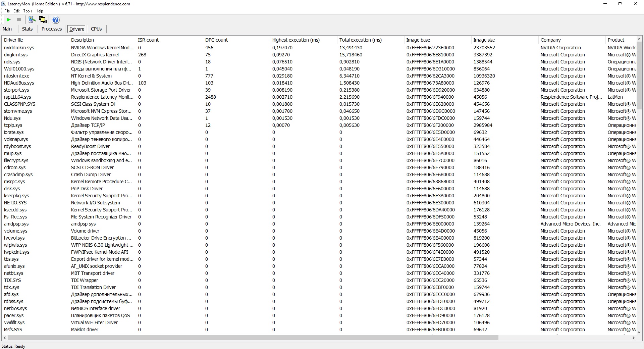Open help via the blue question mark icon
The height and width of the screenshot is (349, 644).
pyautogui.click(x=56, y=20)
